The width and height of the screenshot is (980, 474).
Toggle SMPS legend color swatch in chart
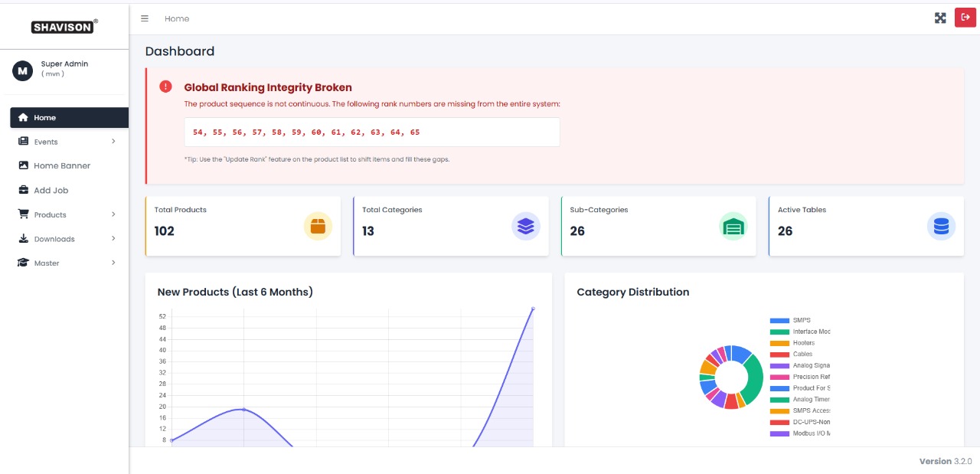[779, 321]
